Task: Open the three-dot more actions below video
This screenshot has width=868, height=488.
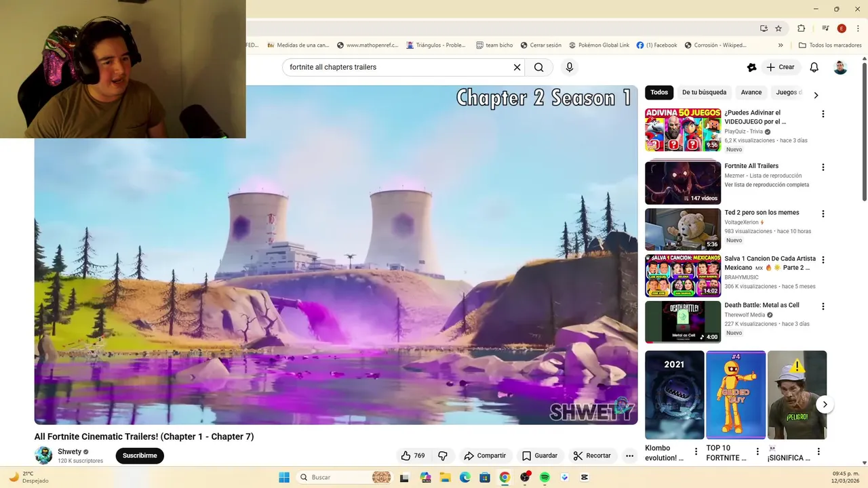Action: [629, 455]
